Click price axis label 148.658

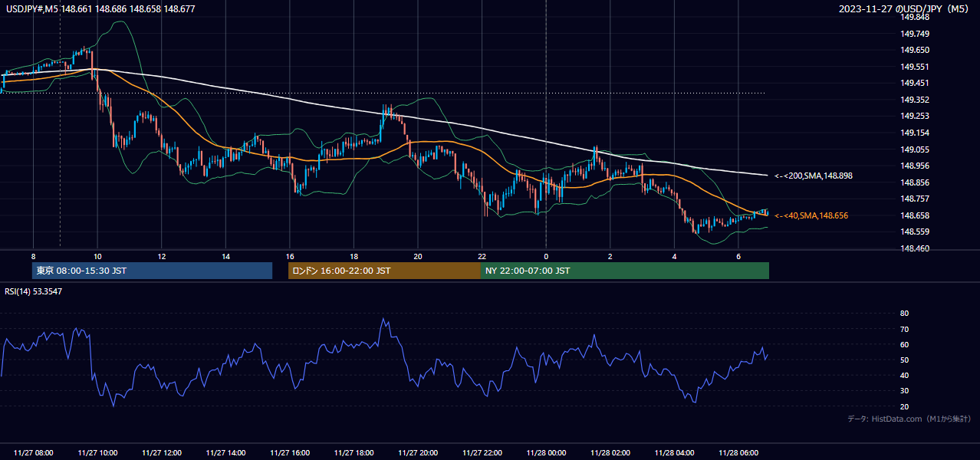coord(916,215)
